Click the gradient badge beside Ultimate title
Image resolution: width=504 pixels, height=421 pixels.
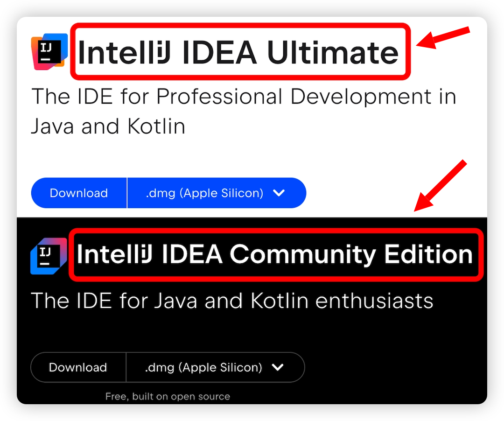48,51
